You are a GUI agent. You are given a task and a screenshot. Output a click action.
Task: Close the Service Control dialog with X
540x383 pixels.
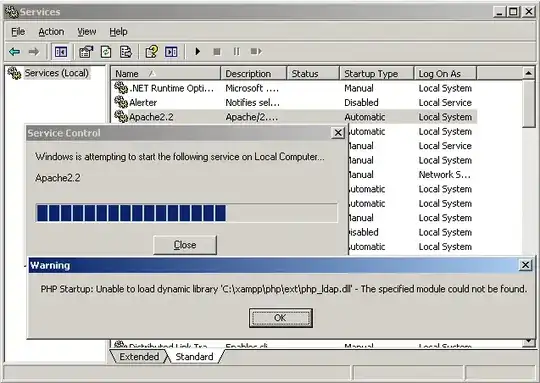pyautogui.click(x=338, y=133)
